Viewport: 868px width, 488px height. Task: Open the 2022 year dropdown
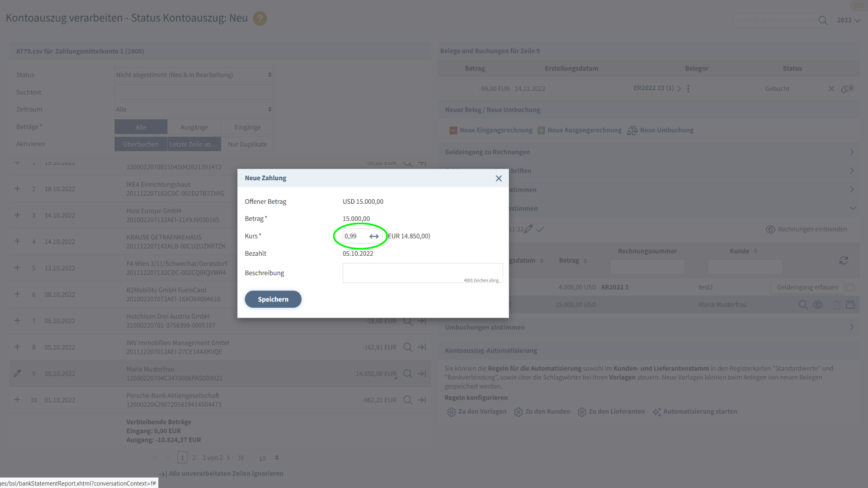click(x=849, y=20)
